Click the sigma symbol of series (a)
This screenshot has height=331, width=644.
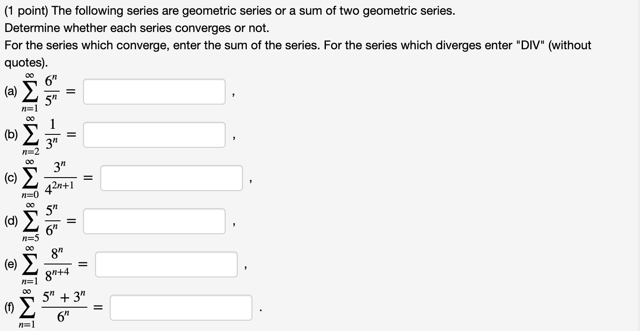click(x=28, y=92)
